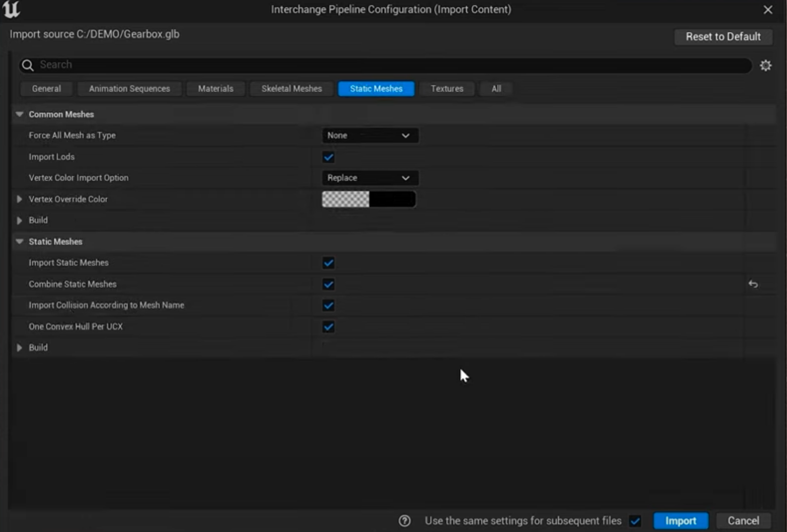Collapse the Common Meshes section

[19, 114]
